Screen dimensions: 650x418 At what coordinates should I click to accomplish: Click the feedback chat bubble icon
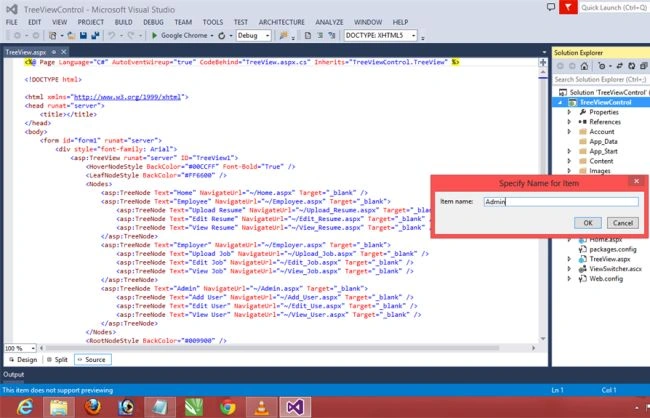[551, 7]
